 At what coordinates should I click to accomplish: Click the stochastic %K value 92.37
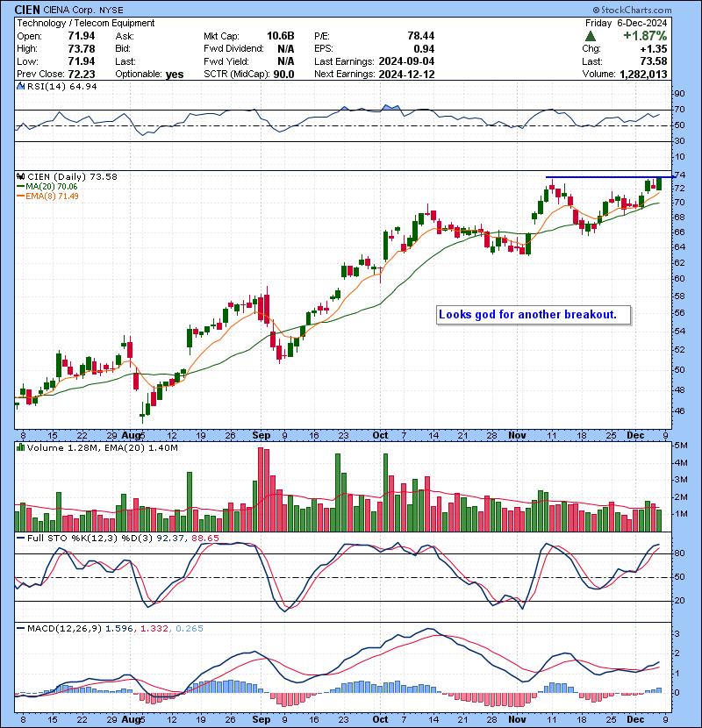tap(170, 539)
